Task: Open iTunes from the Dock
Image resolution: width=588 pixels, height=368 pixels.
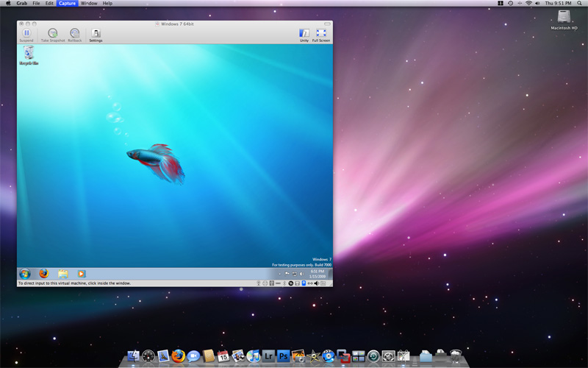Action: pos(254,356)
